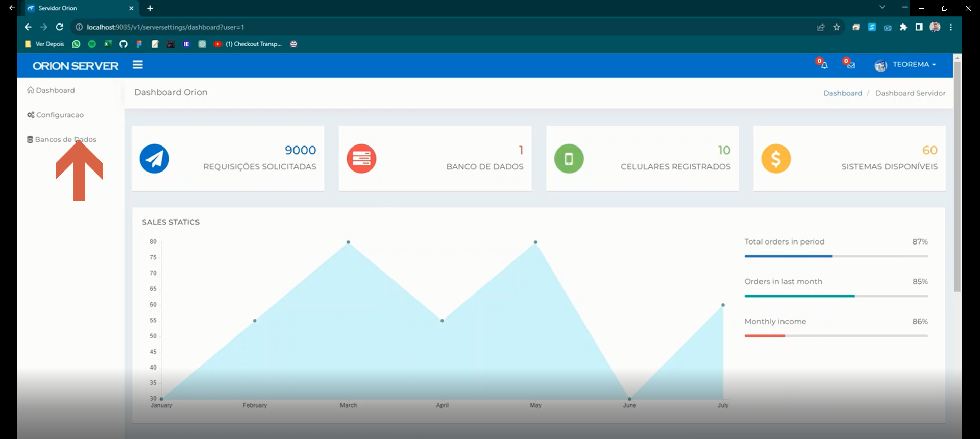The image size is (980, 439).
Task: Open the WhatsApp bookmark
Action: coord(76,44)
